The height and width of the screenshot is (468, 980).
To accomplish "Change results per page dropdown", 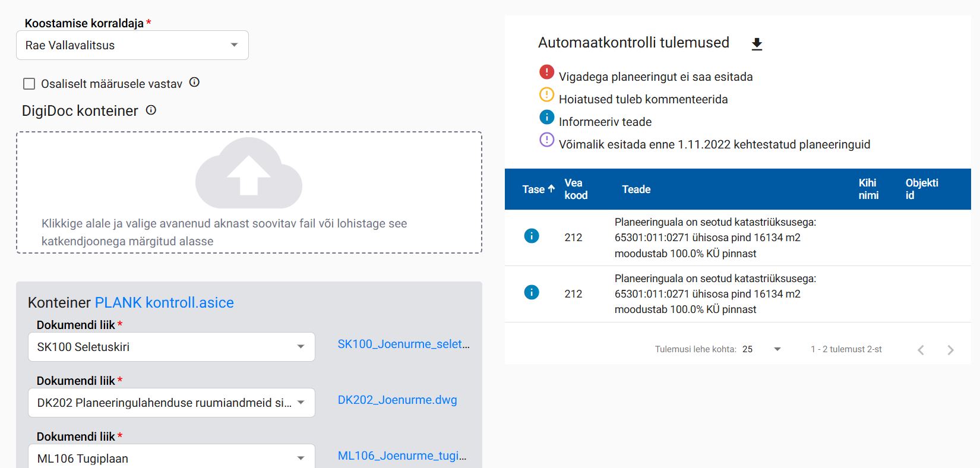I will 761,349.
